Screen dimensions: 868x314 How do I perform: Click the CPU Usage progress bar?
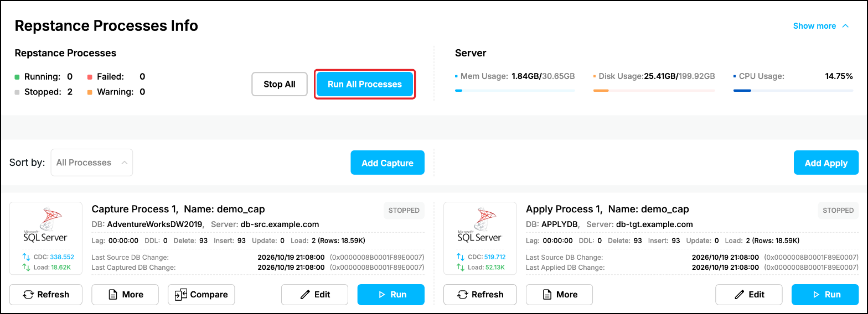793,90
